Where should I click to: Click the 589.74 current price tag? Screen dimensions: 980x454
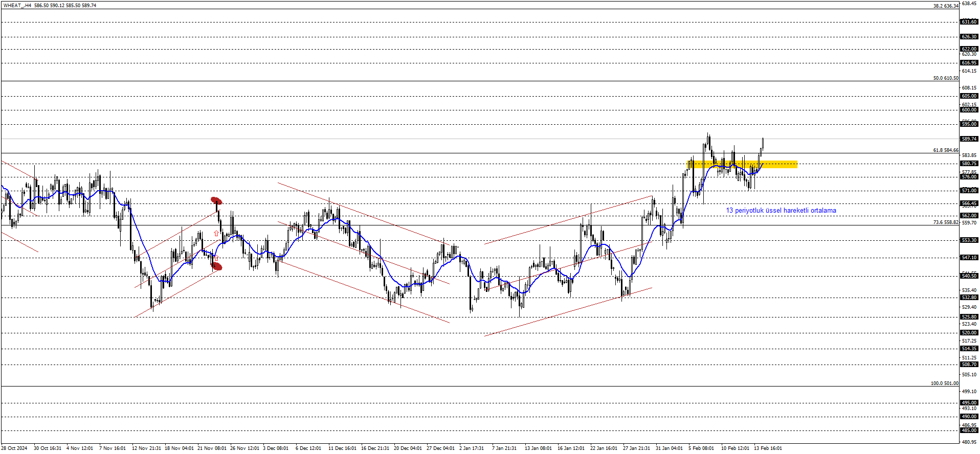(x=969, y=139)
